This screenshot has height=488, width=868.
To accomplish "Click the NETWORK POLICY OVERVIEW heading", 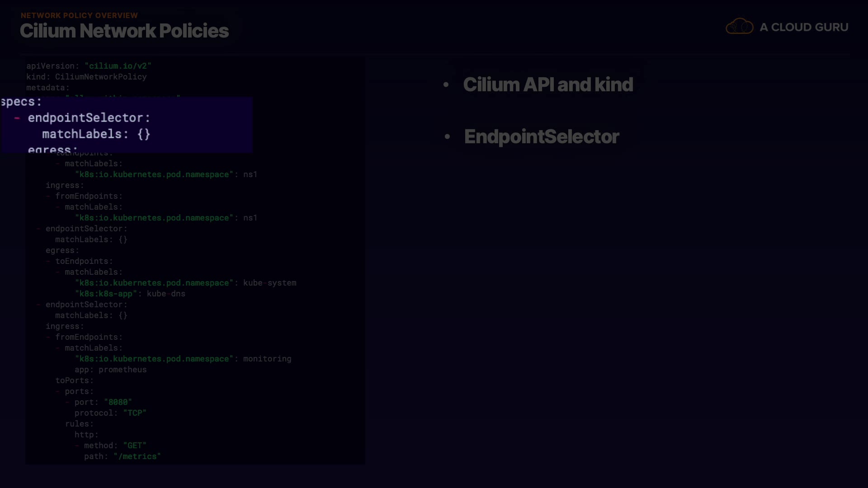I will (79, 15).
